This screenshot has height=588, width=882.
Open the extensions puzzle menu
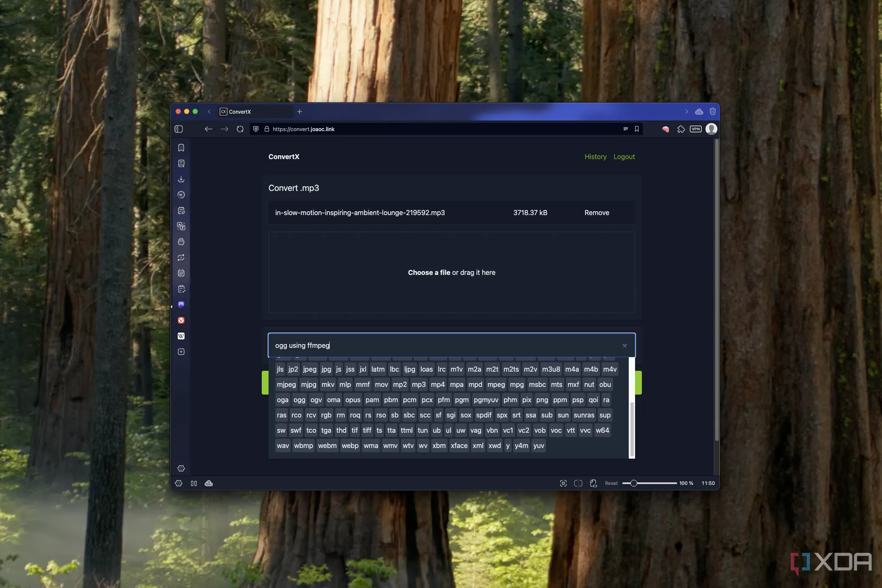pyautogui.click(x=681, y=129)
